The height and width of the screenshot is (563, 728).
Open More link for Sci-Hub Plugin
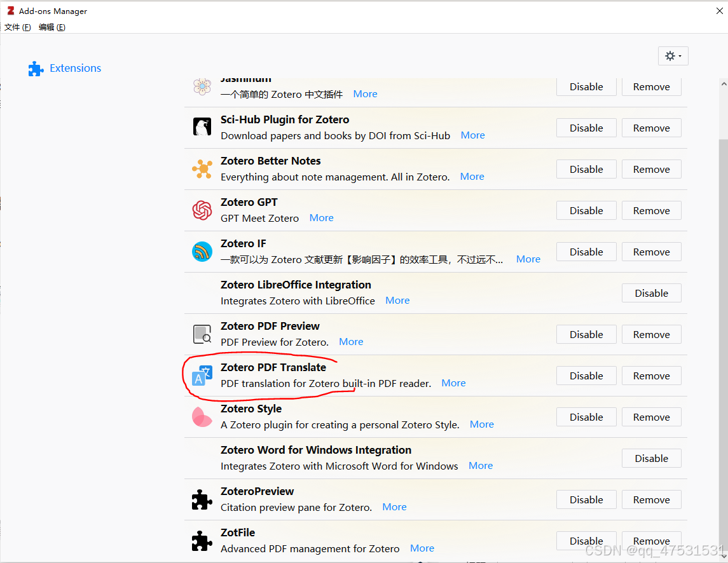click(472, 135)
